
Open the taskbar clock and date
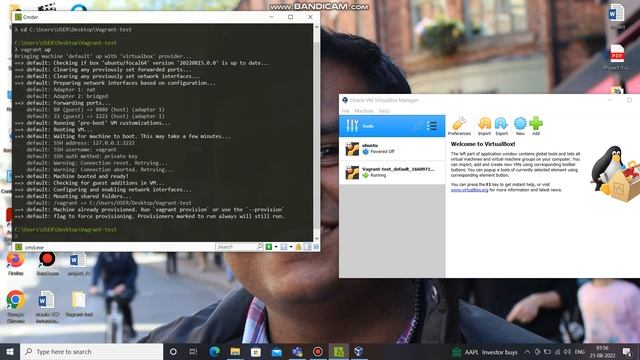602,352
